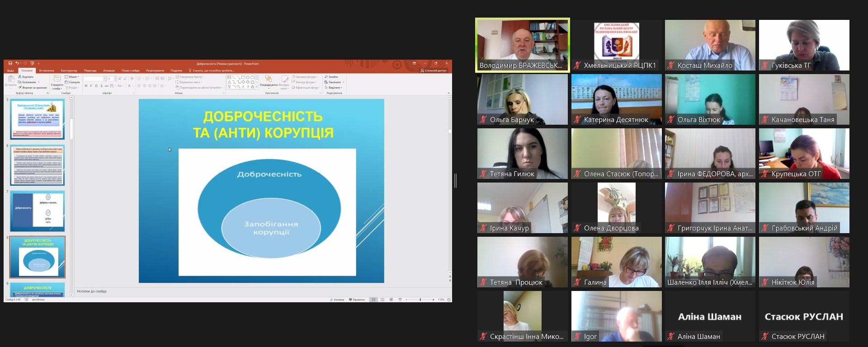This screenshot has height=347, width=868.
Task: Select slide 7 thumbnail in slide panel
Action: tap(38, 211)
